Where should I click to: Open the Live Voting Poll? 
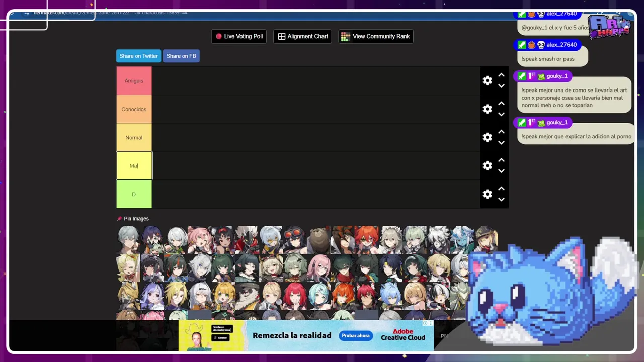[x=239, y=36]
